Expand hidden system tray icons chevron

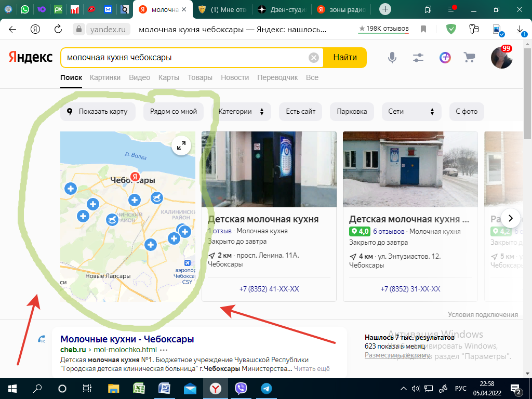403,389
